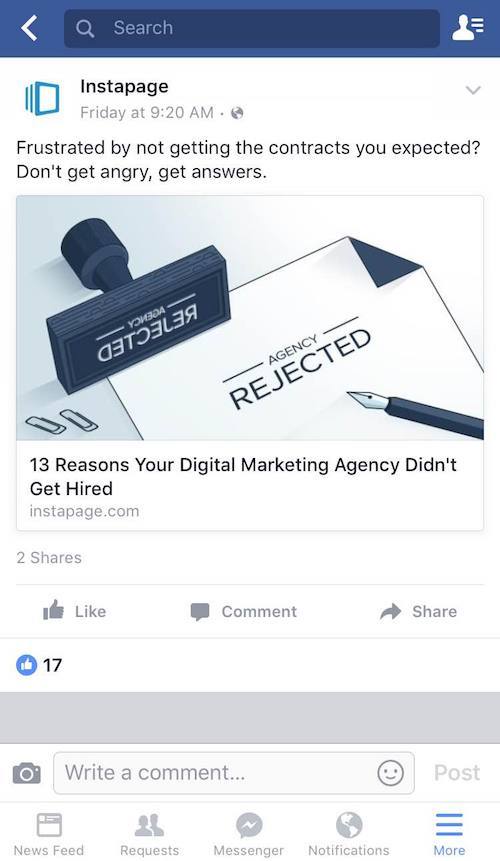This screenshot has width=500, height=861.
Task: Open the More menu tab
Action: [450, 834]
